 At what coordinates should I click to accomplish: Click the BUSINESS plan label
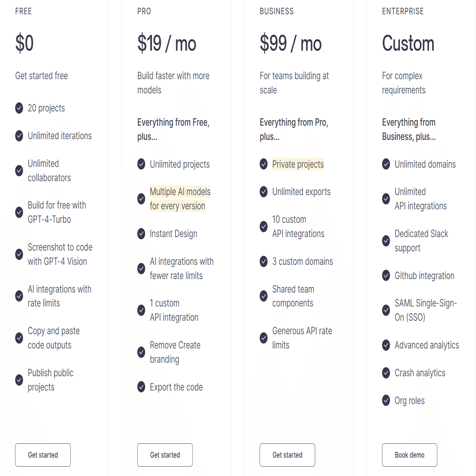[276, 11]
